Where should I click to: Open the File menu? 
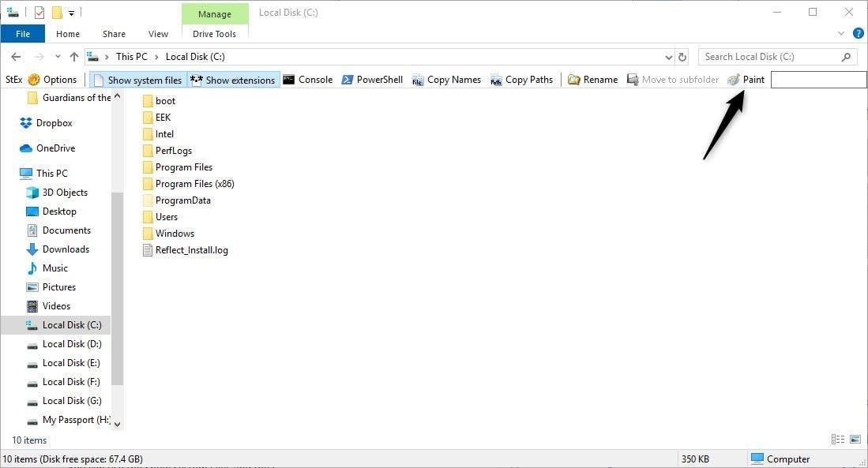click(x=23, y=34)
